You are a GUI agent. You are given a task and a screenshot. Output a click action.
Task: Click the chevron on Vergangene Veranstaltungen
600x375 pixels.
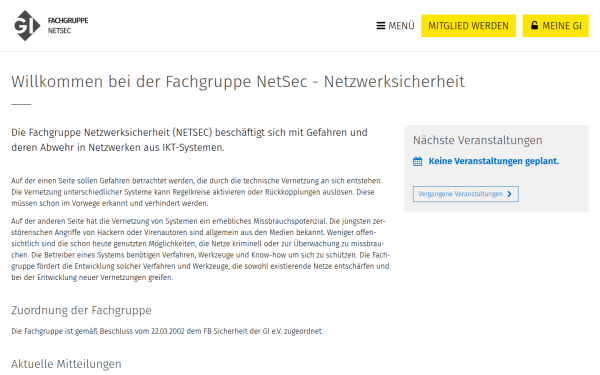[x=509, y=194]
